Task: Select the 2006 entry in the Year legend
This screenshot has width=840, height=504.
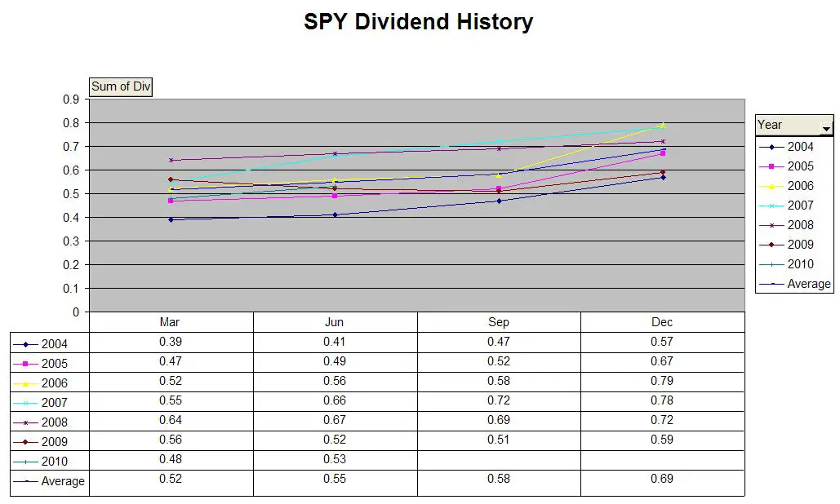Action: (786, 186)
